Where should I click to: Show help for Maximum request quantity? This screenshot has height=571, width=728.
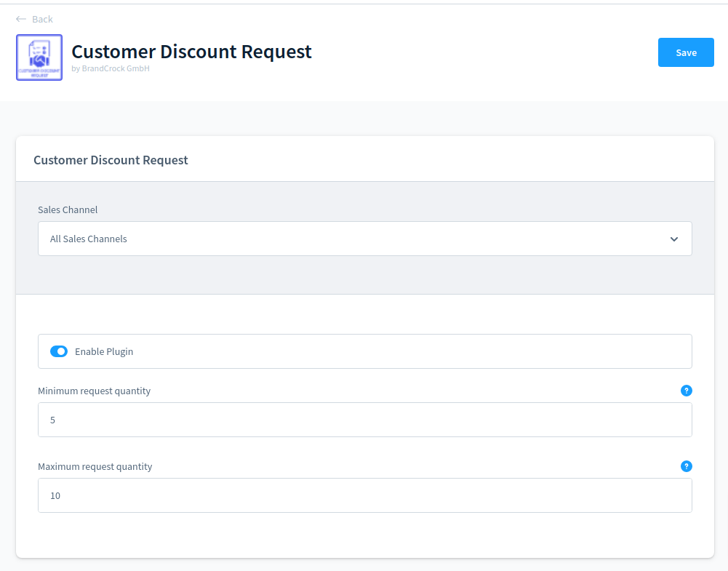point(687,466)
